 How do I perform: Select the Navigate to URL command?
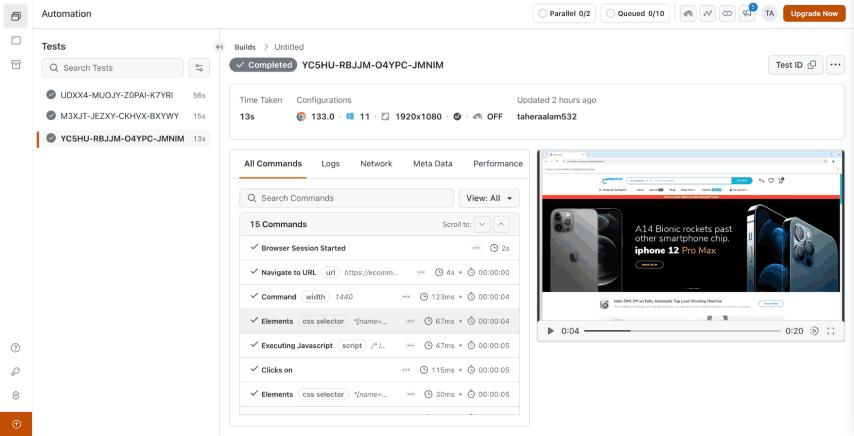(x=380, y=272)
